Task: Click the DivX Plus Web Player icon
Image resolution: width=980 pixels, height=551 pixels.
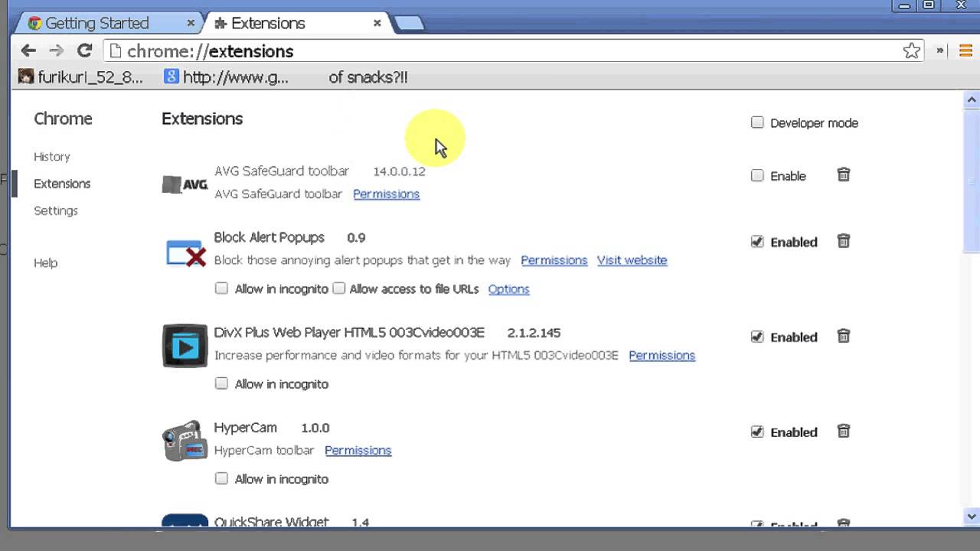Action: (x=185, y=346)
